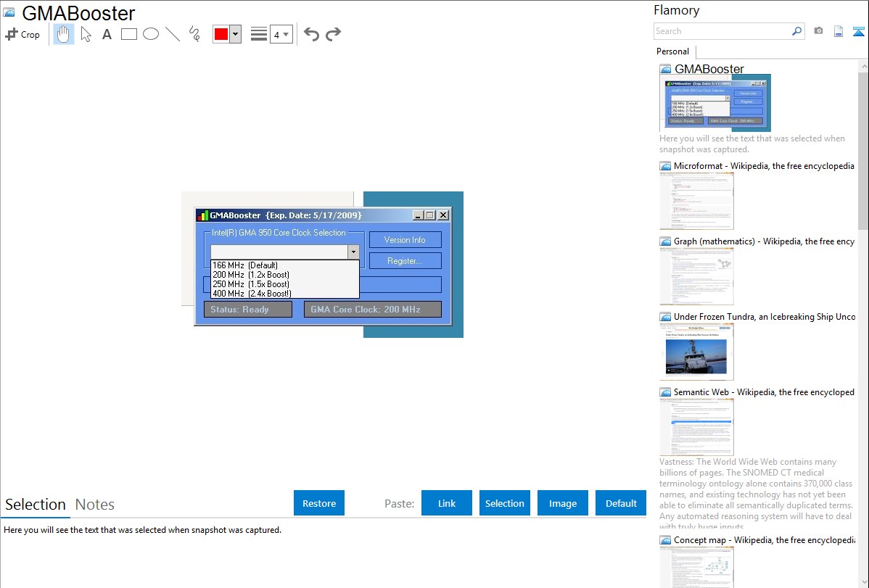Click the GMA Core Clock: 200 MHz field
Viewport: 869px width, 588px height.
coord(372,310)
